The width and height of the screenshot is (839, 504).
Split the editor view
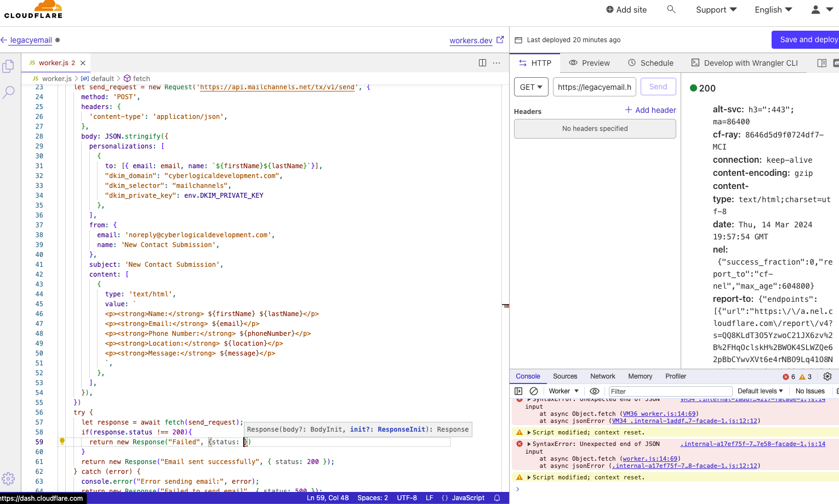pyautogui.click(x=482, y=63)
